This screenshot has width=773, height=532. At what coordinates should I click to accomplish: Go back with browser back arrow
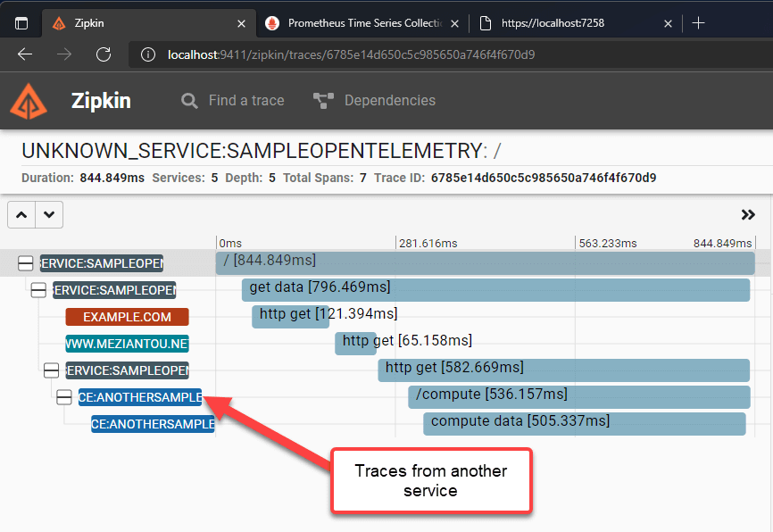coord(25,54)
